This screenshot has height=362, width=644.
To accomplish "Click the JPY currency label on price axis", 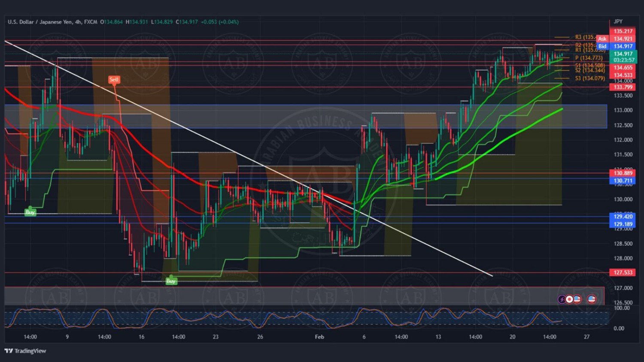I will pyautogui.click(x=618, y=21).
